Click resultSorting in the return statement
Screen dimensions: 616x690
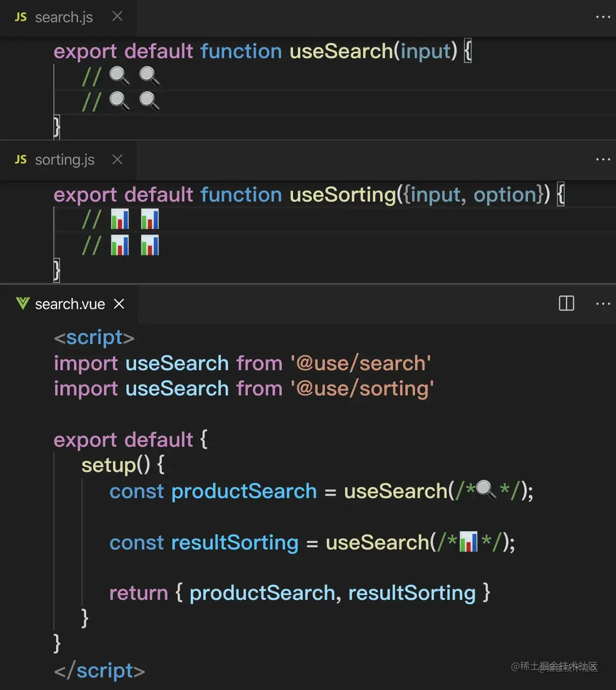[x=412, y=594]
